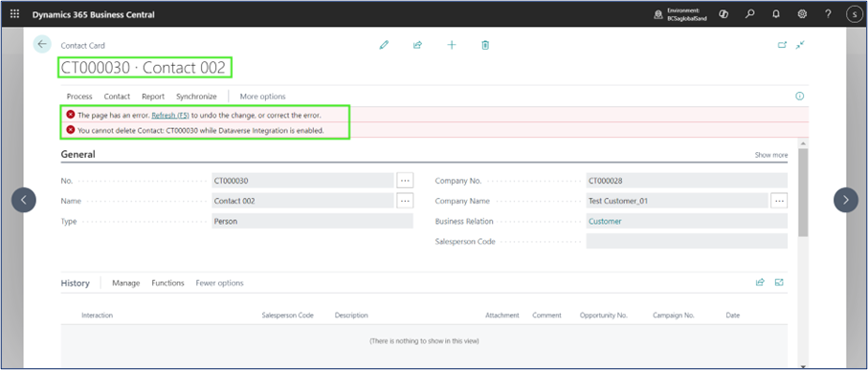Click Show more in General section

click(771, 155)
